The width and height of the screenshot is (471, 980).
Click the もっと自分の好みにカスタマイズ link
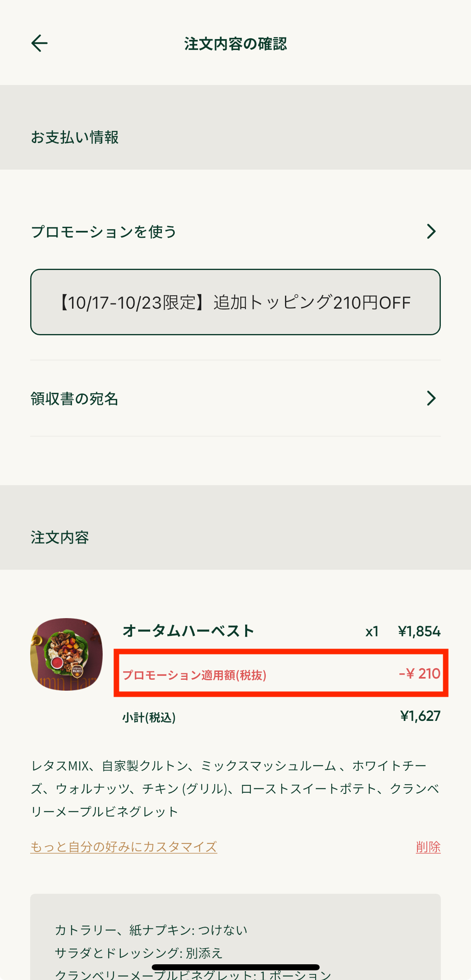(124, 847)
